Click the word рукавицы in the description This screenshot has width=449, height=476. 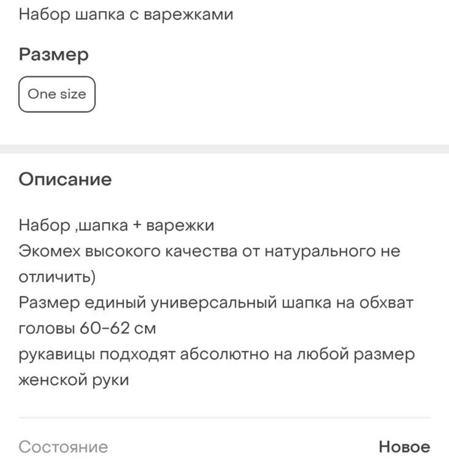pos(59,355)
